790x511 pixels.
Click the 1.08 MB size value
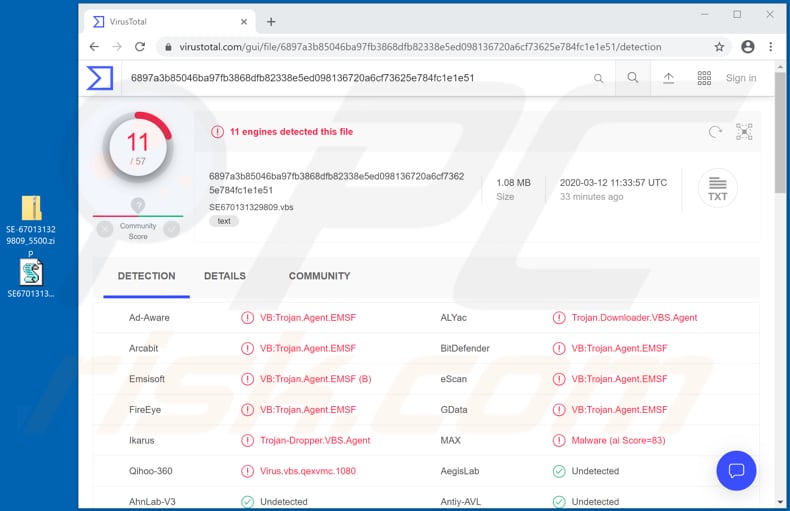(513, 182)
